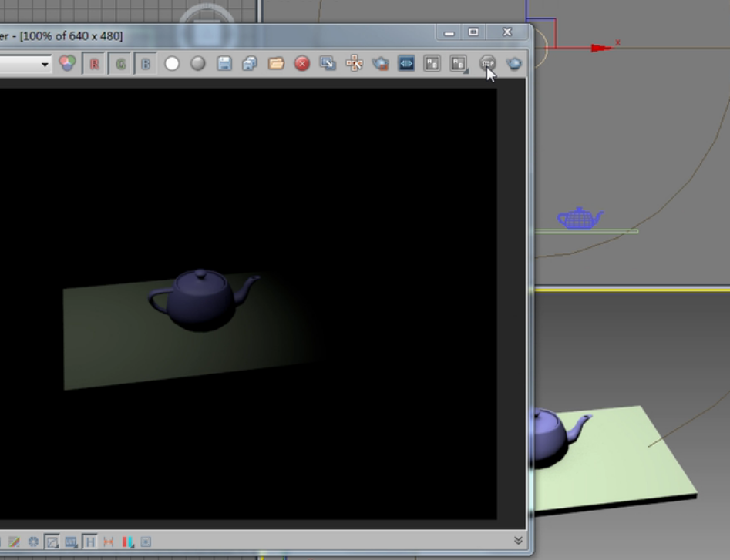Toggle exposure correction wheel icon
This screenshot has height=560, width=730.
[x=33, y=542]
